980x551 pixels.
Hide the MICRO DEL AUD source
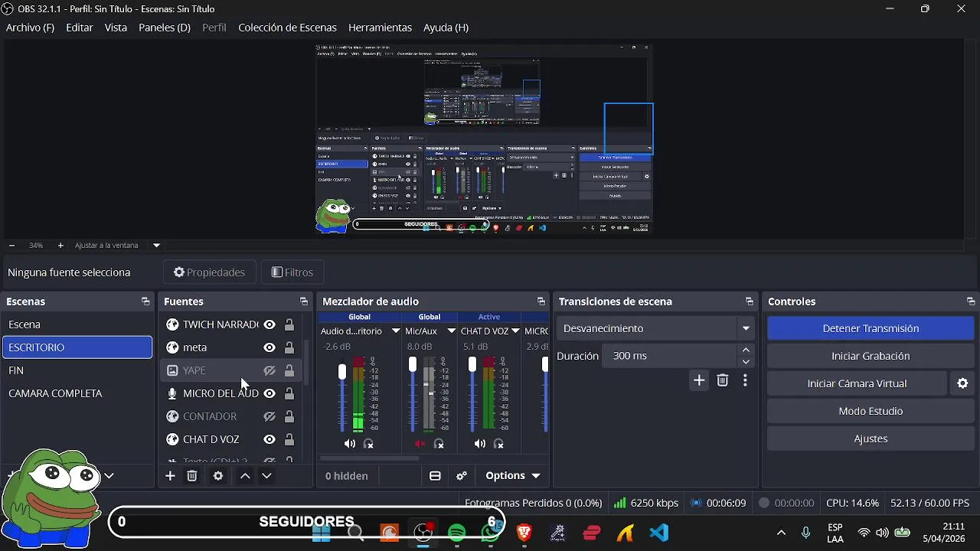click(269, 393)
